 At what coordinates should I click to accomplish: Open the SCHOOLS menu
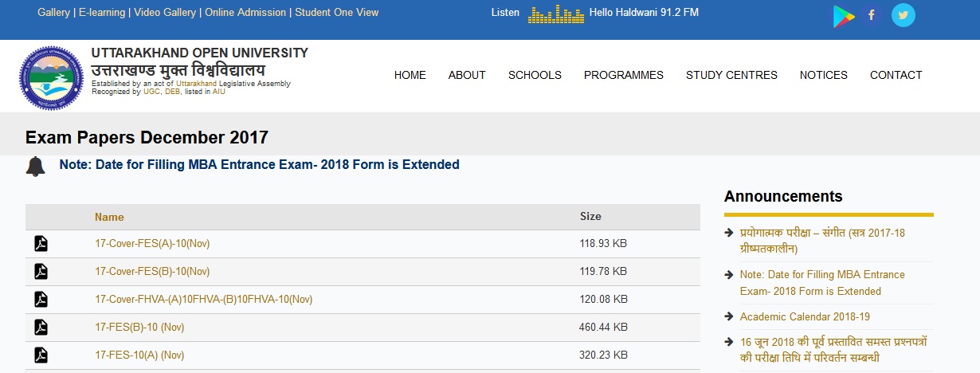click(535, 75)
